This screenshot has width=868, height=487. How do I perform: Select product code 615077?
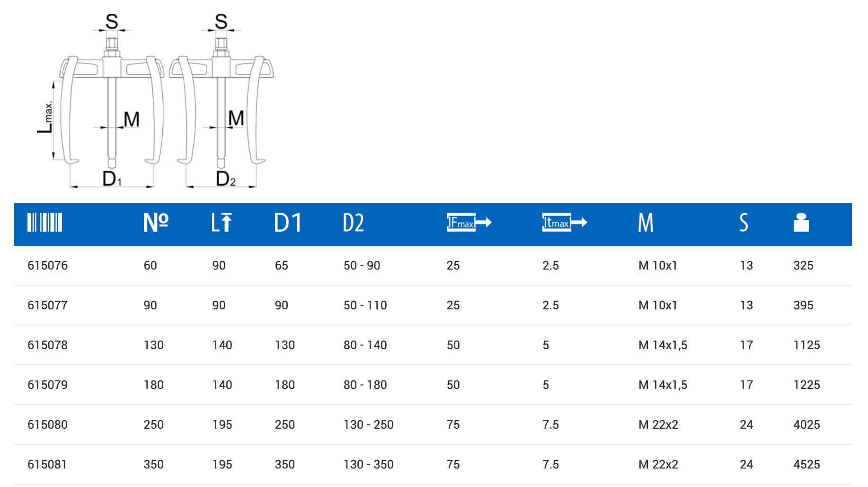(x=47, y=305)
